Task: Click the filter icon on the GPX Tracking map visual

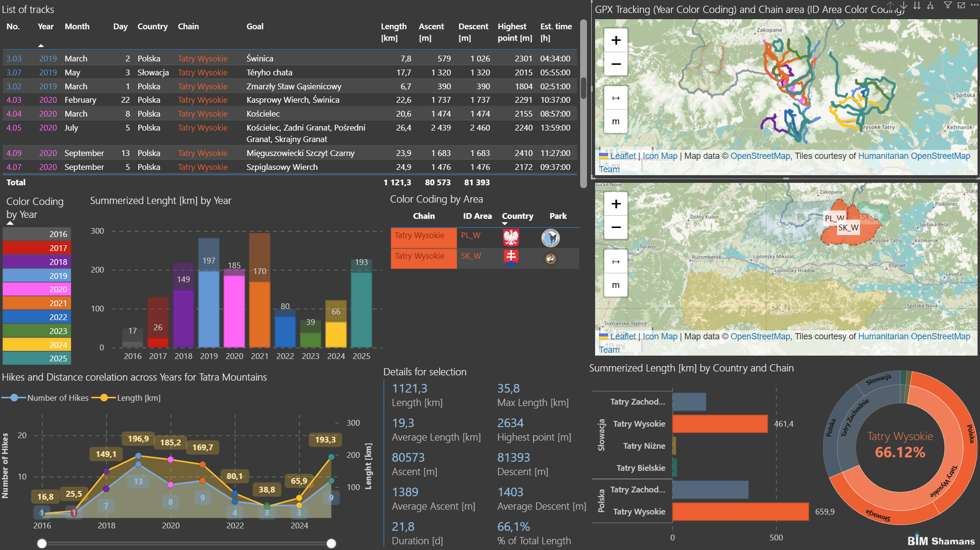Action: click(x=948, y=5)
